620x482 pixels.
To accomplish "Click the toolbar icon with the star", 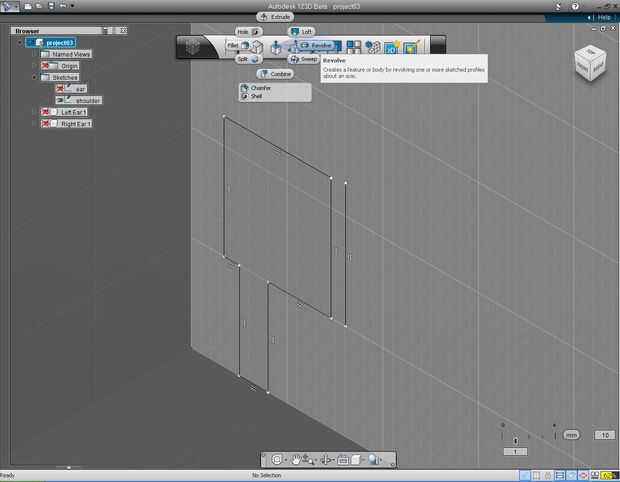I will pyautogui.click(x=391, y=47).
